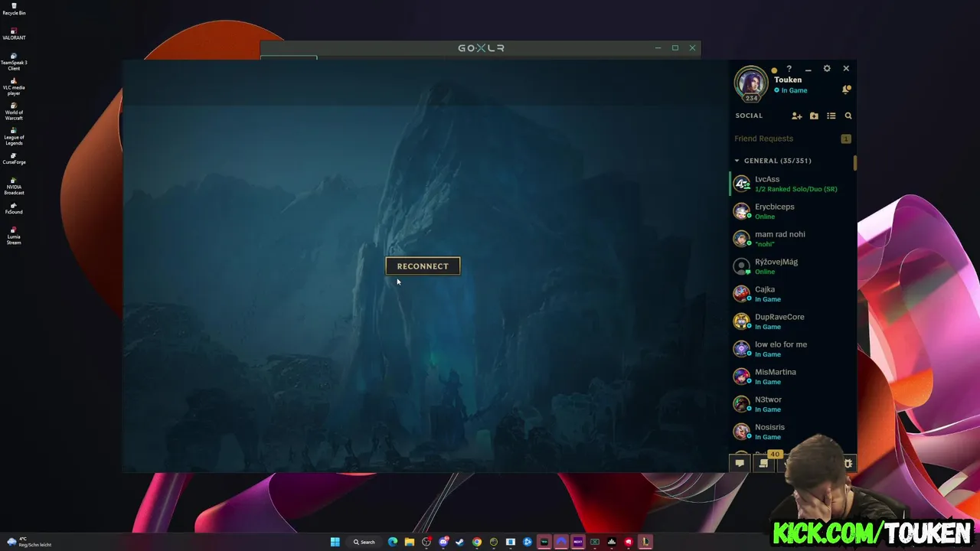This screenshot has height=551, width=980.
Task: Open Microsoft Edge from the taskbar
Action: click(393, 542)
